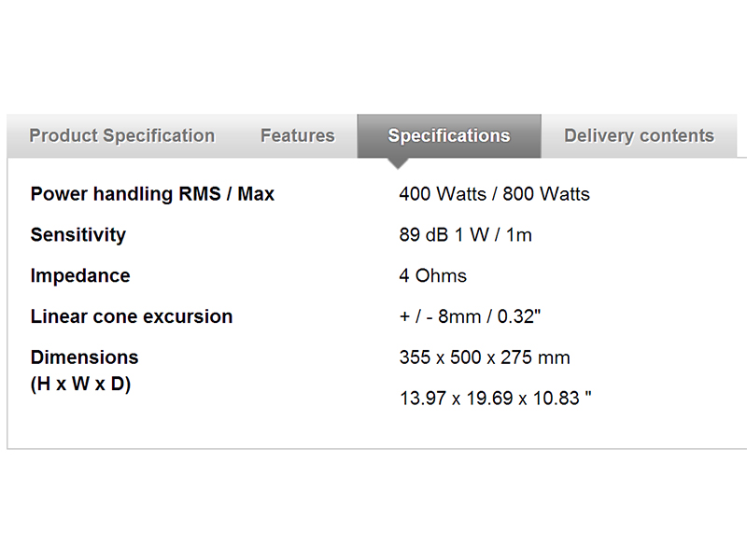
Task: Click the 10.83 inch depth value
Action: [x=557, y=399]
